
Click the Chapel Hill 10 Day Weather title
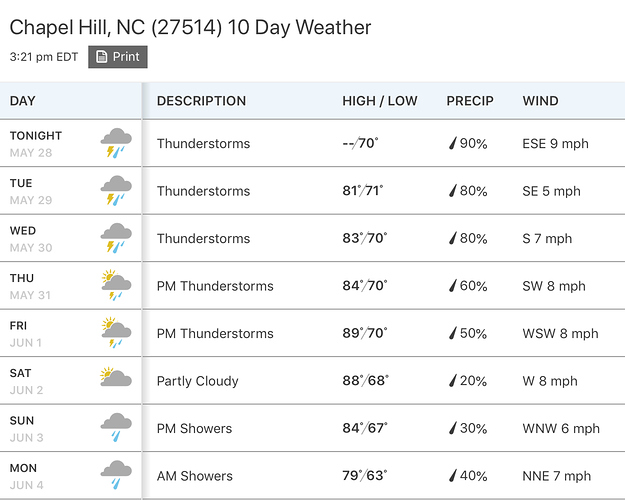(190, 28)
